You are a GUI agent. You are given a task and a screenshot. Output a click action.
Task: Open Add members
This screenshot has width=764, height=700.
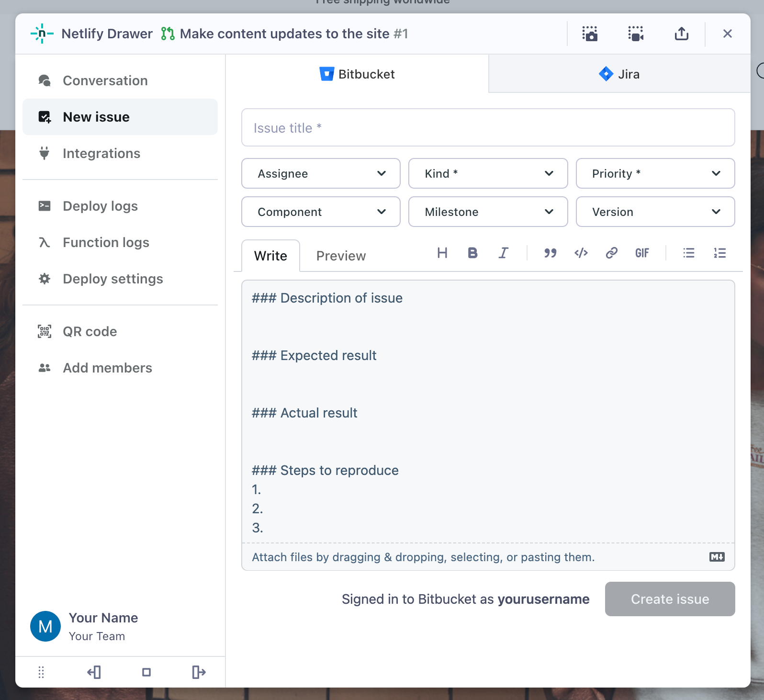120,368
